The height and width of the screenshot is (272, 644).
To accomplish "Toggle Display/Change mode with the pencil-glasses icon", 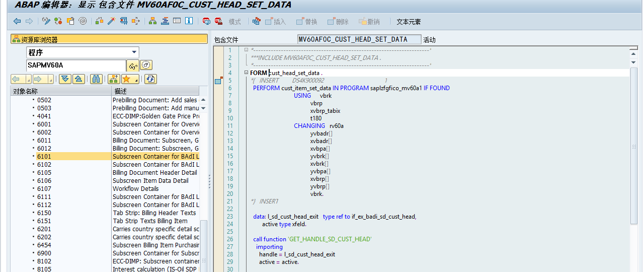I will (46, 21).
